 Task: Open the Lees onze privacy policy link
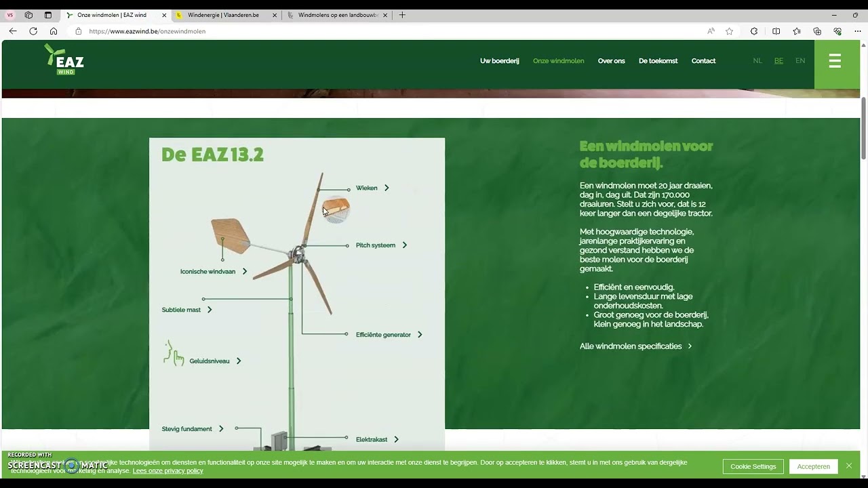click(x=167, y=471)
